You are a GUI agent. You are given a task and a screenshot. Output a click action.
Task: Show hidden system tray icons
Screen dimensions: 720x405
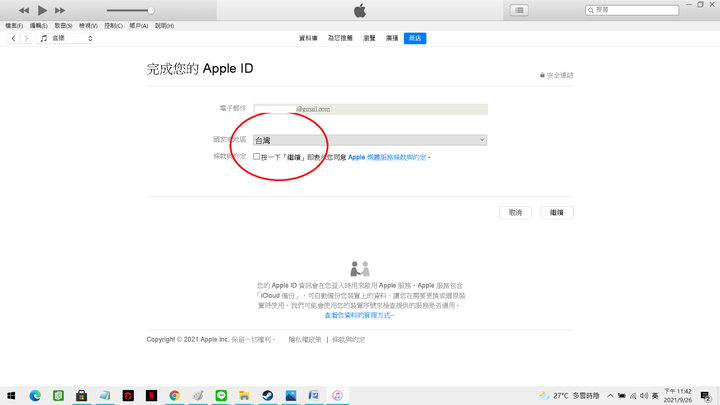[610, 395]
